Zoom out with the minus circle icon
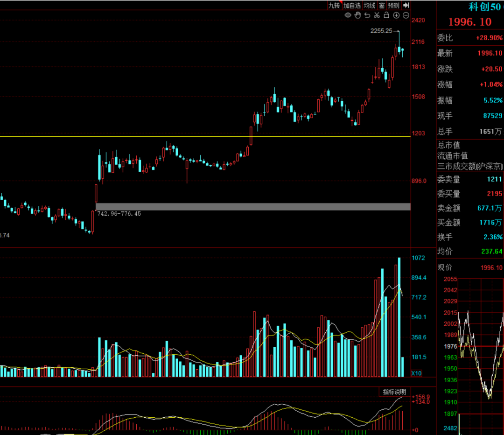The width and height of the screenshot is (504, 435). [x=406, y=15]
